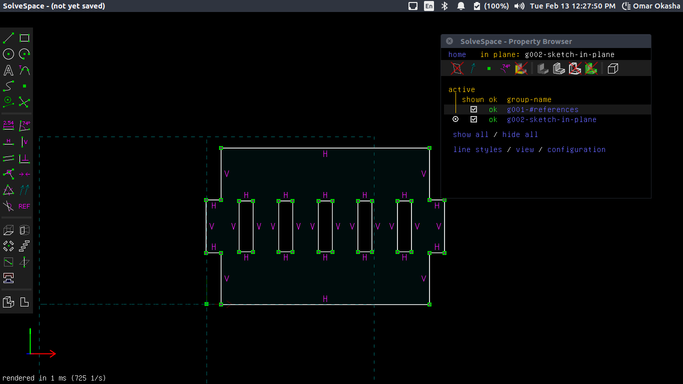Open the home link in Property Browser

click(457, 54)
